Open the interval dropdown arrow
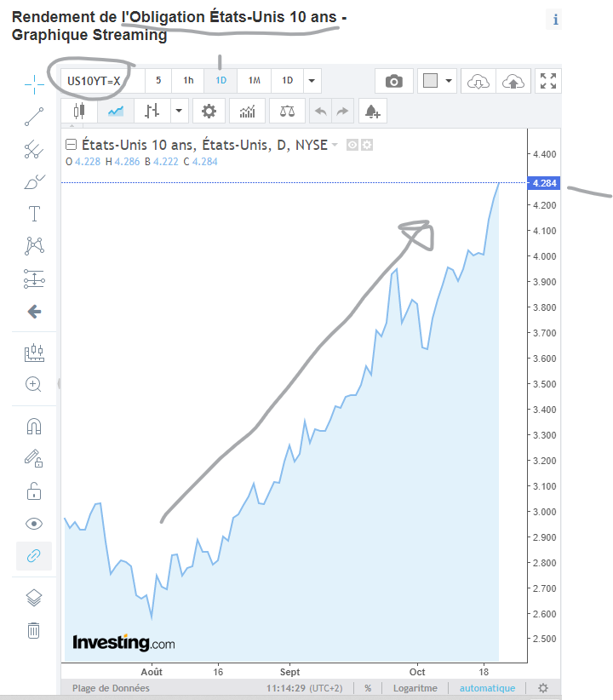 pyautogui.click(x=312, y=81)
